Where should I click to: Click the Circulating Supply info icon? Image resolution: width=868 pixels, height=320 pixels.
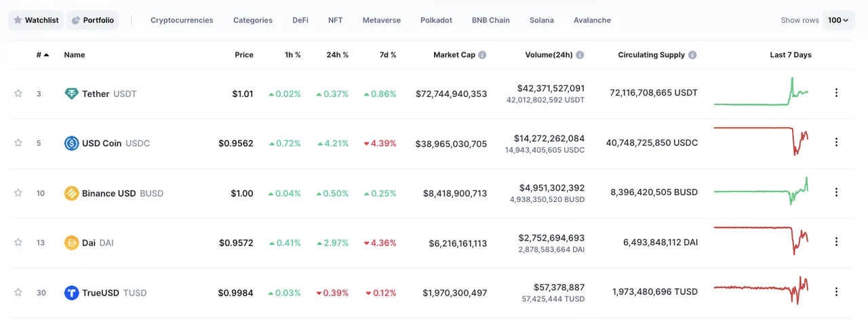point(692,55)
